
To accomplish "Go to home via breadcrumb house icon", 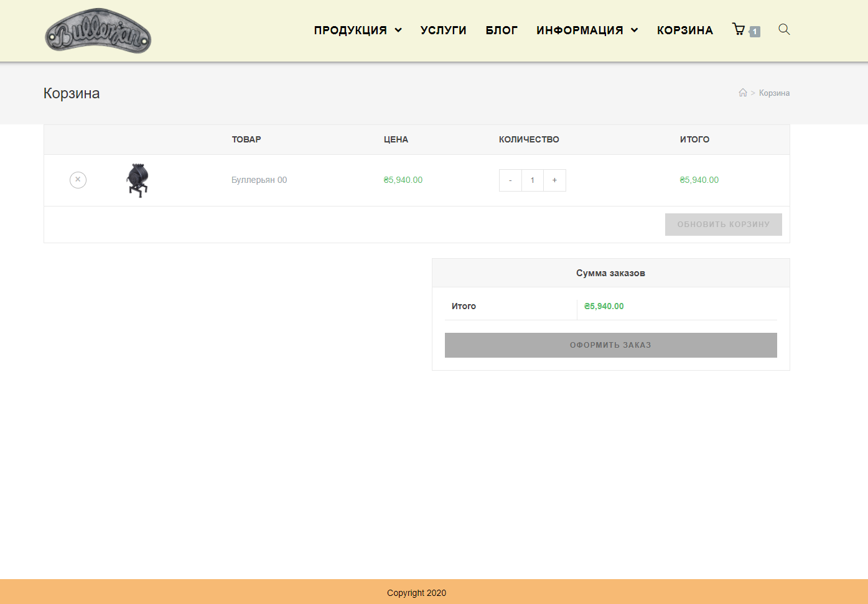I will [x=743, y=93].
